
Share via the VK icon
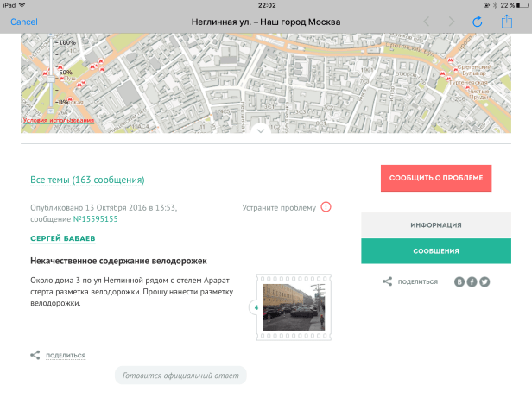tap(459, 281)
